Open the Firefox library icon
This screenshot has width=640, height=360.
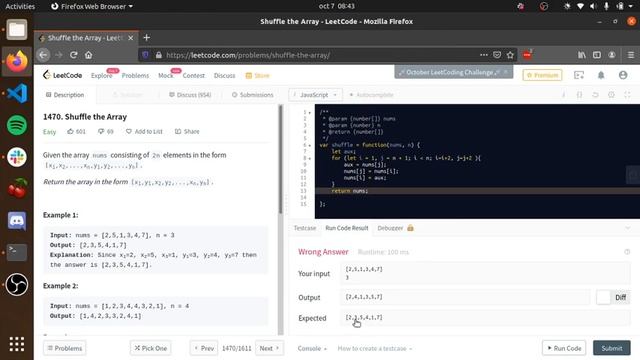click(x=582, y=55)
